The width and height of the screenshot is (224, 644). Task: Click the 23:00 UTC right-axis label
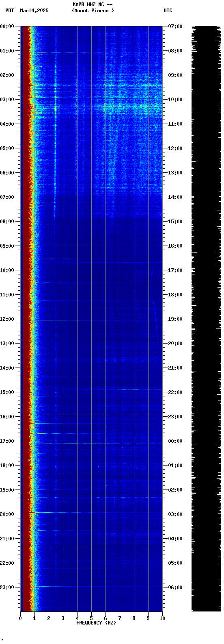pos(175,417)
